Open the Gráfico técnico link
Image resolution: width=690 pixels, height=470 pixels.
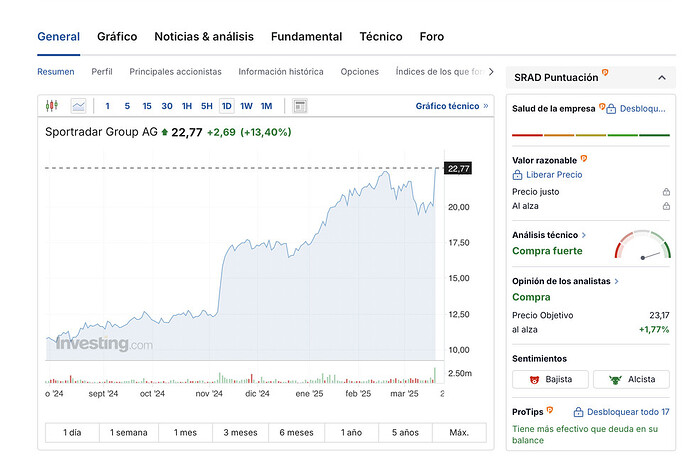tap(452, 106)
